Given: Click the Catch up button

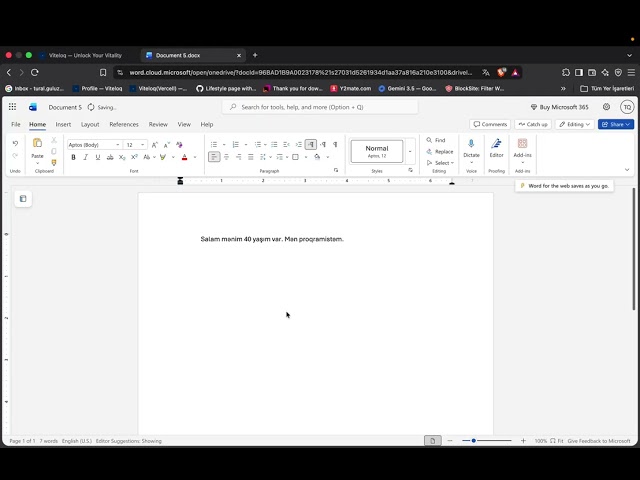Looking at the screenshot, I should coord(533,124).
